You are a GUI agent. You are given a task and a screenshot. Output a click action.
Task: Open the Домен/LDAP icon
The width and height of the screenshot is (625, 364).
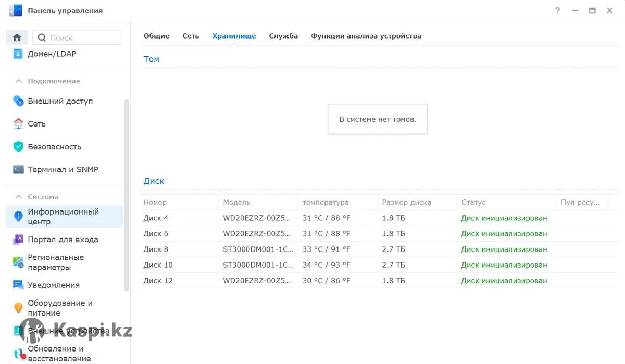(18, 54)
